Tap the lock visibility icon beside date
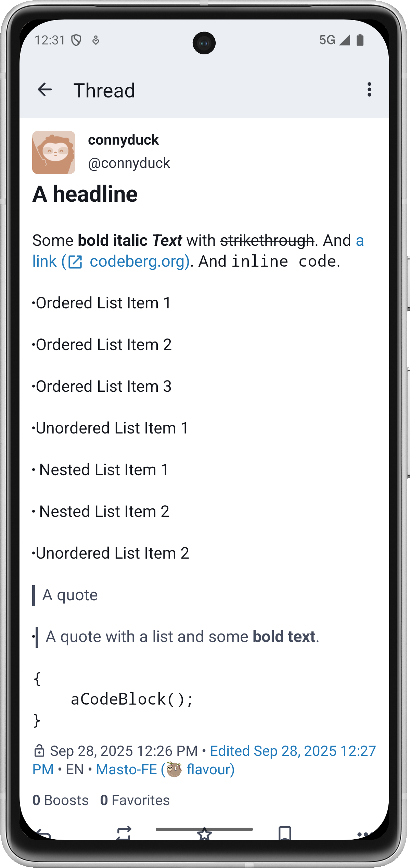 pyautogui.click(x=39, y=751)
